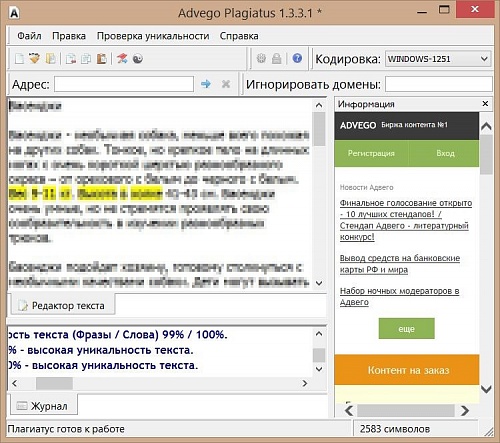Screen dimensions: 500x443
Task: Maximize the Advego Plagiatus window
Action: click(x=444, y=10)
